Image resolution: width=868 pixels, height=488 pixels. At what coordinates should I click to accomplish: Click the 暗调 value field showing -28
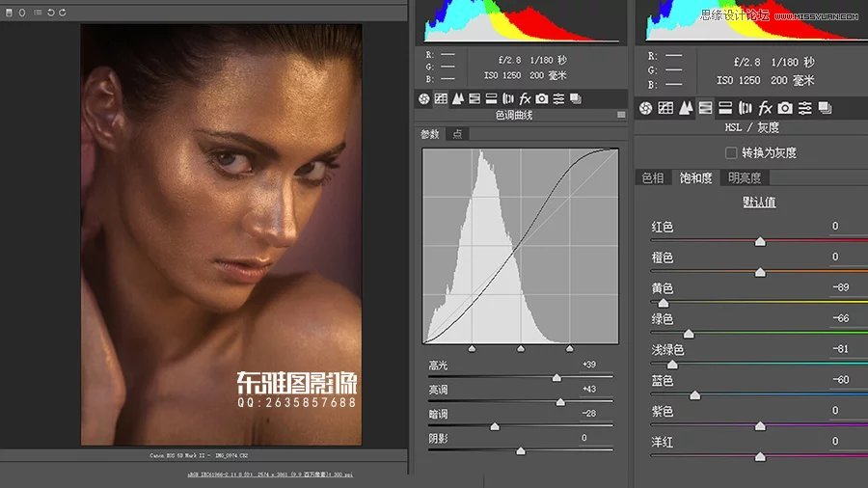coord(589,414)
